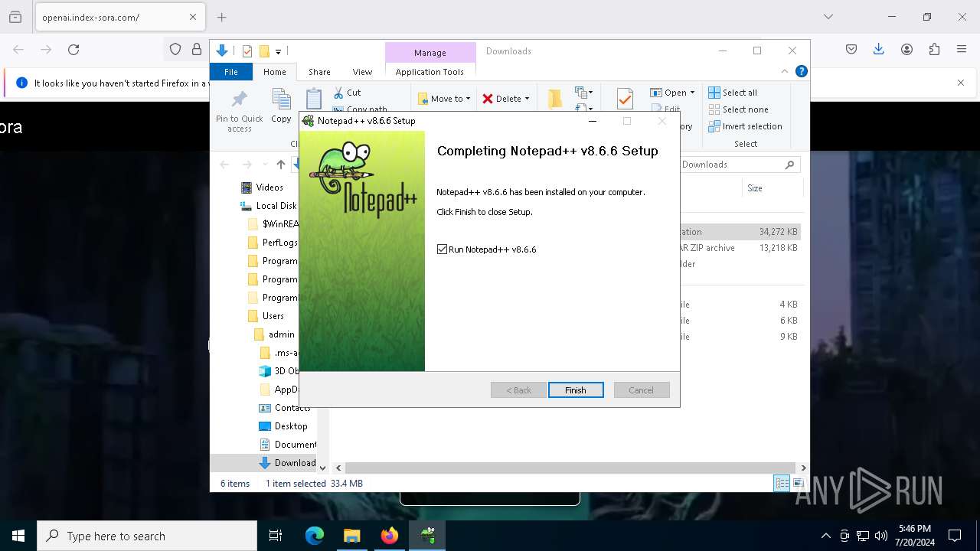This screenshot has height=551, width=980.
Task: Open Microsoft Edge from taskbar
Action: pyautogui.click(x=315, y=536)
